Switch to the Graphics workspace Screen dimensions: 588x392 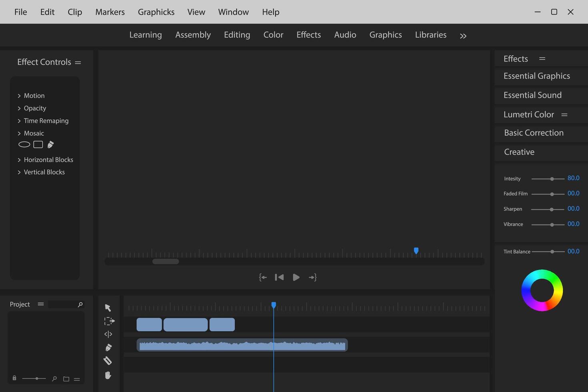(x=386, y=35)
